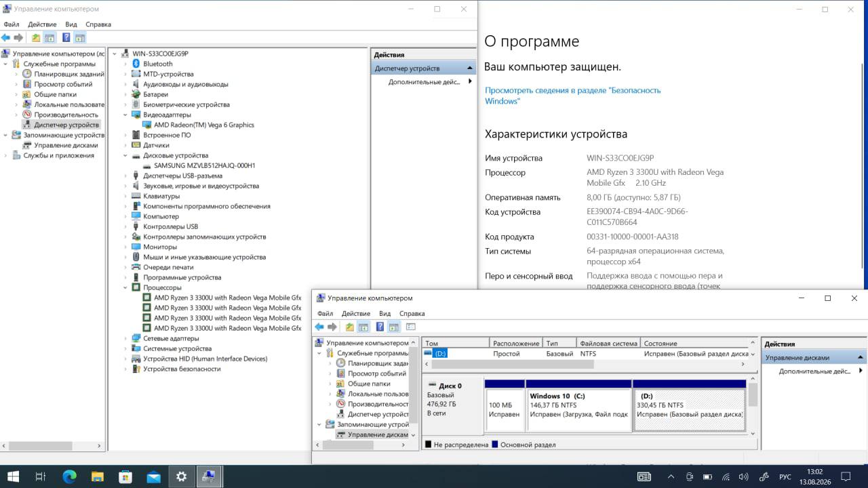Select the Bluetooth device icon
868x488 pixels.
136,64
